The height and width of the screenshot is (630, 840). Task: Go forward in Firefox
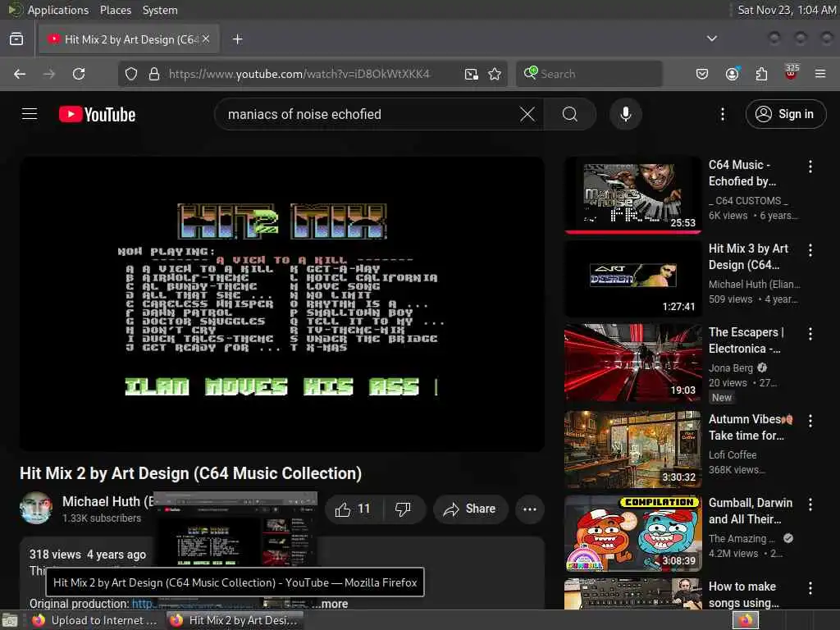pyautogui.click(x=49, y=74)
